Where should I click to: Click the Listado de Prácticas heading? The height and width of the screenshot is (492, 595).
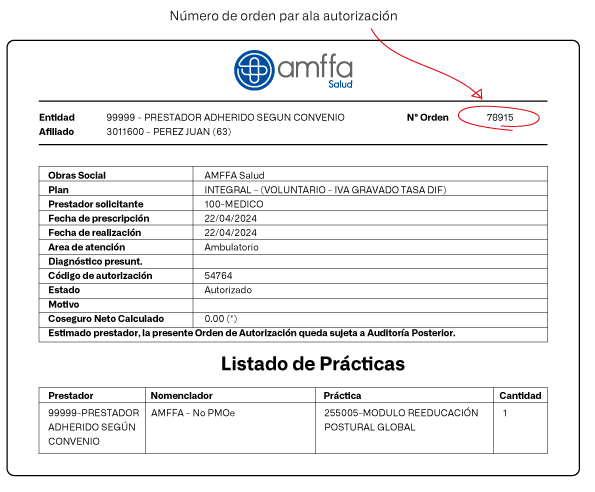(313, 364)
